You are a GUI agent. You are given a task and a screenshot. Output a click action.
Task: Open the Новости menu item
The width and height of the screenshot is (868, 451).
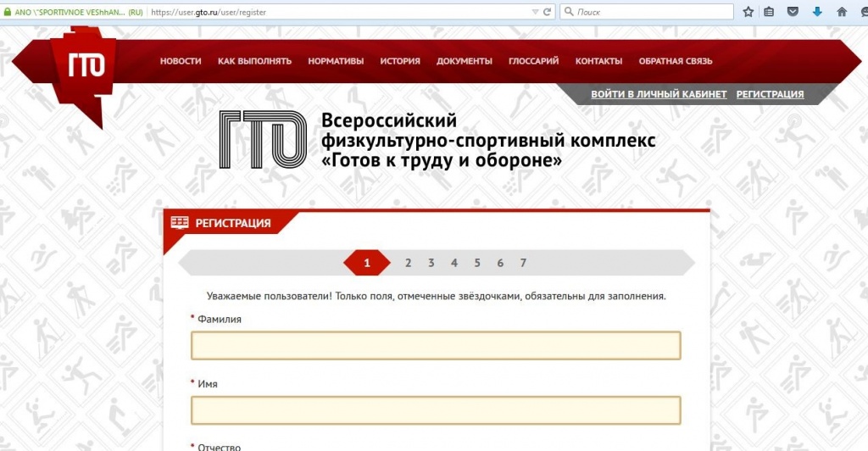pyautogui.click(x=181, y=61)
